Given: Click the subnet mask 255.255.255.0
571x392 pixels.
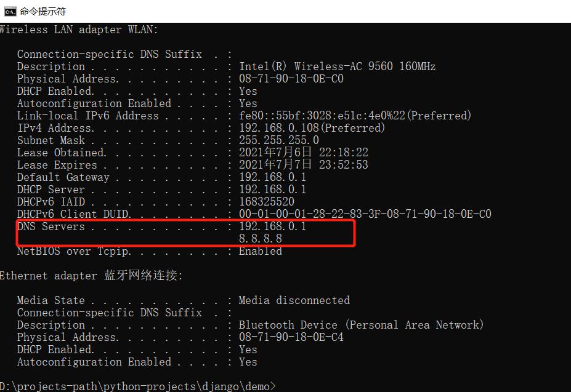Looking at the screenshot, I should (x=278, y=140).
